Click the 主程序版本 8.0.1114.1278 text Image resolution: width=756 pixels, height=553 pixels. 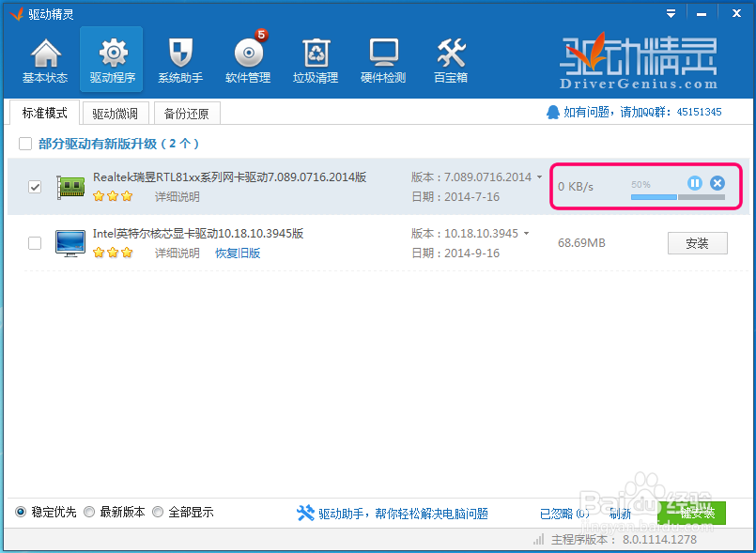(x=624, y=539)
